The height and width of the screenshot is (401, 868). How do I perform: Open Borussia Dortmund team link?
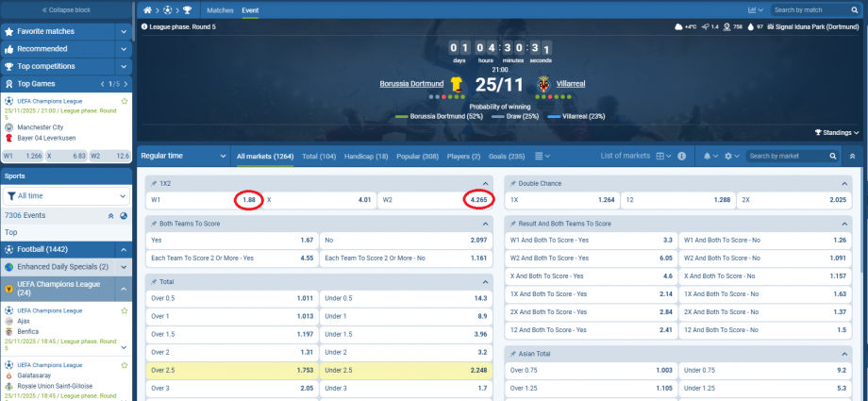pos(411,84)
